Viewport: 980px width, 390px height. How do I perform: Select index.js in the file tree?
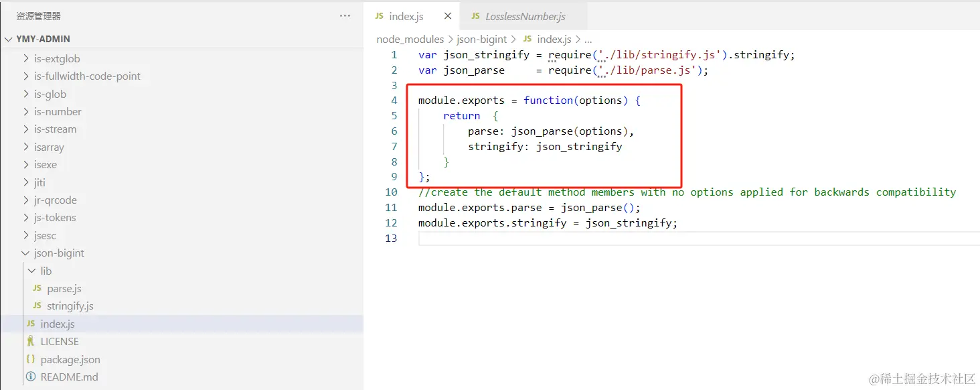pyautogui.click(x=181, y=324)
